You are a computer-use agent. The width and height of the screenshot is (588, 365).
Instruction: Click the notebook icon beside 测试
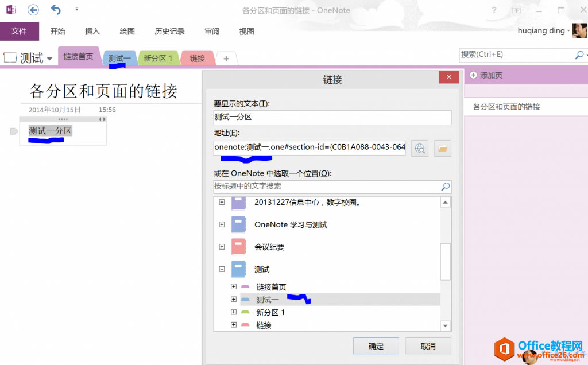pyautogui.click(x=10, y=57)
